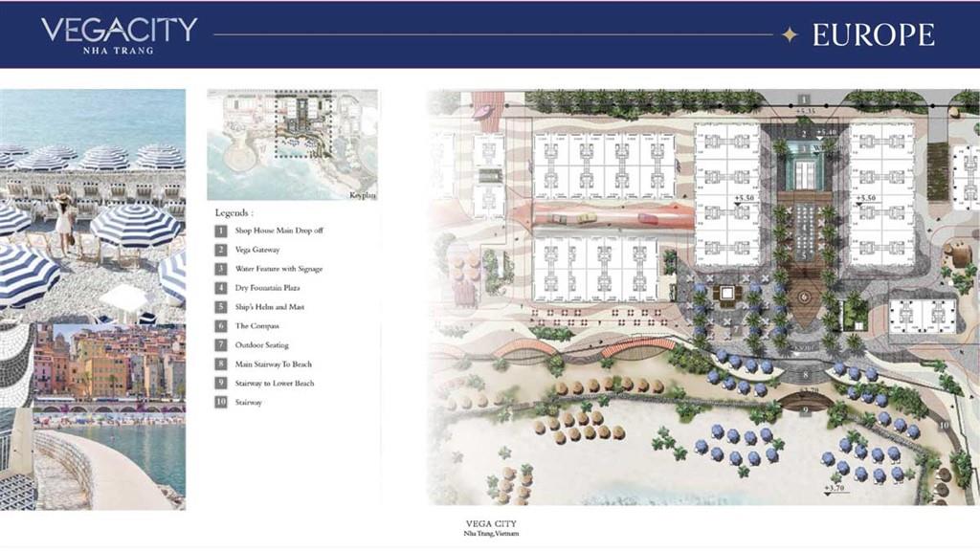Click legend number box 6
Image resolution: width=980 pixels, height=551 pixels.
pyautogui.click(x=221, y=326)
